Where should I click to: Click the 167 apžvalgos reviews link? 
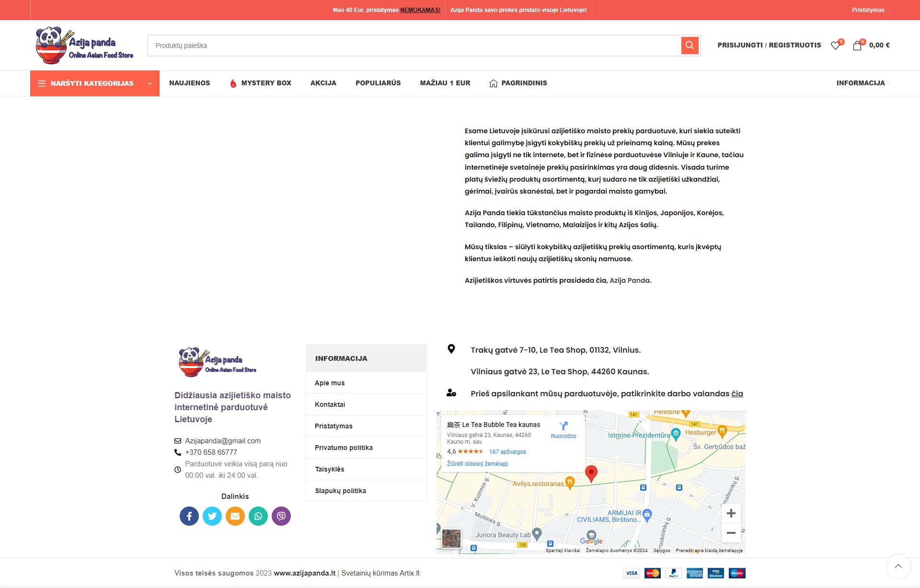[x=507, y=452]
